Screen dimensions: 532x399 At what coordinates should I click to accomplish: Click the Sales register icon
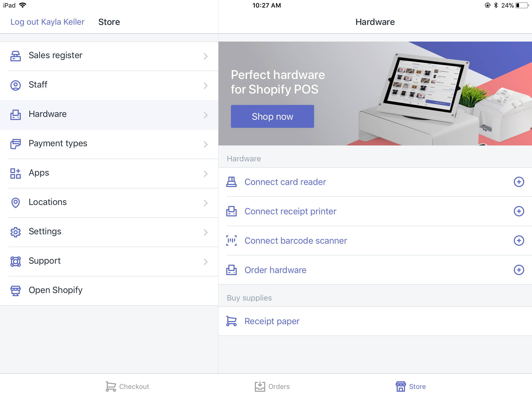tap(16, 56)
